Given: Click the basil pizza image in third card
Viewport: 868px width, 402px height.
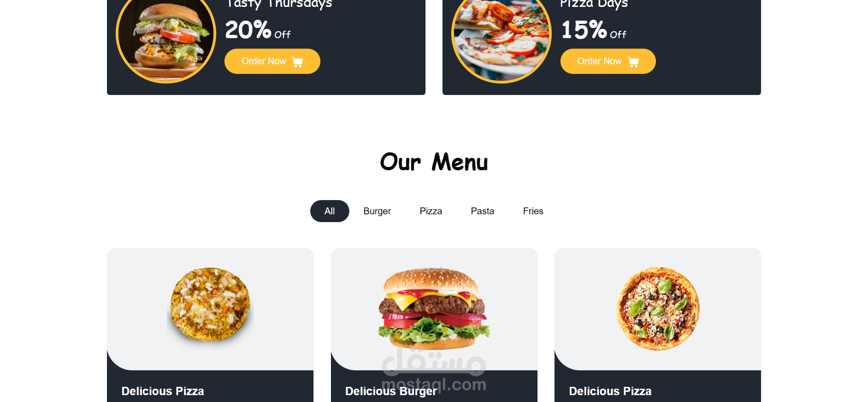Looking at the screenshot, I should point(658,308).
